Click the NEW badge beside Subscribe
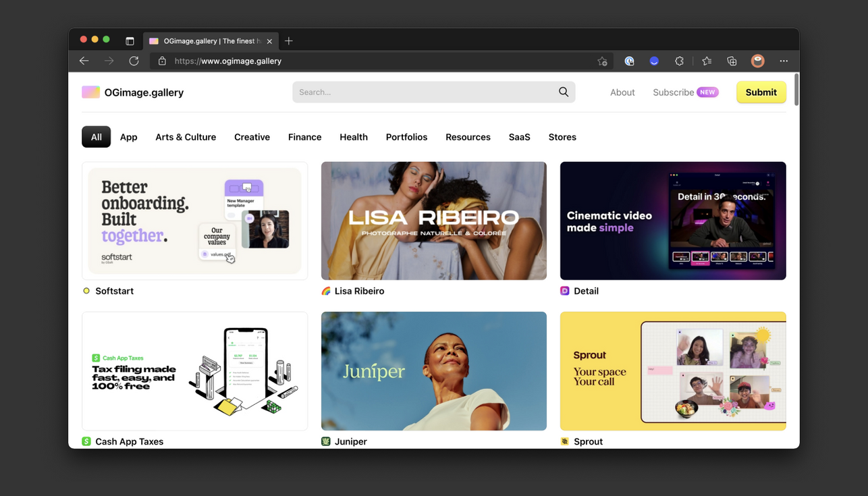 tap(707, 92)
